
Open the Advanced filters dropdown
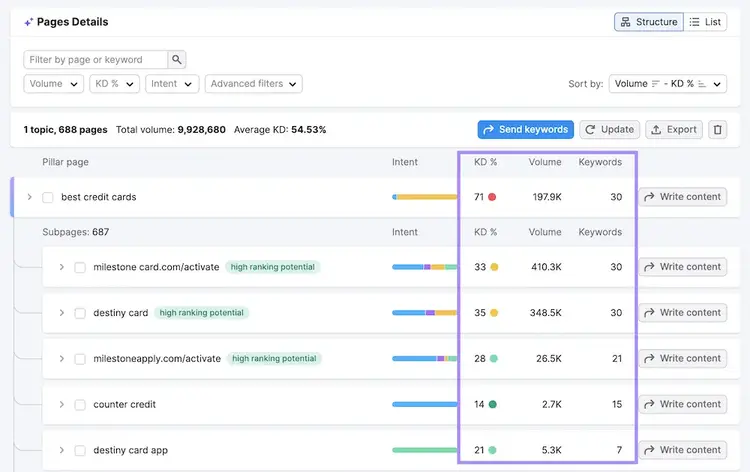254,84
